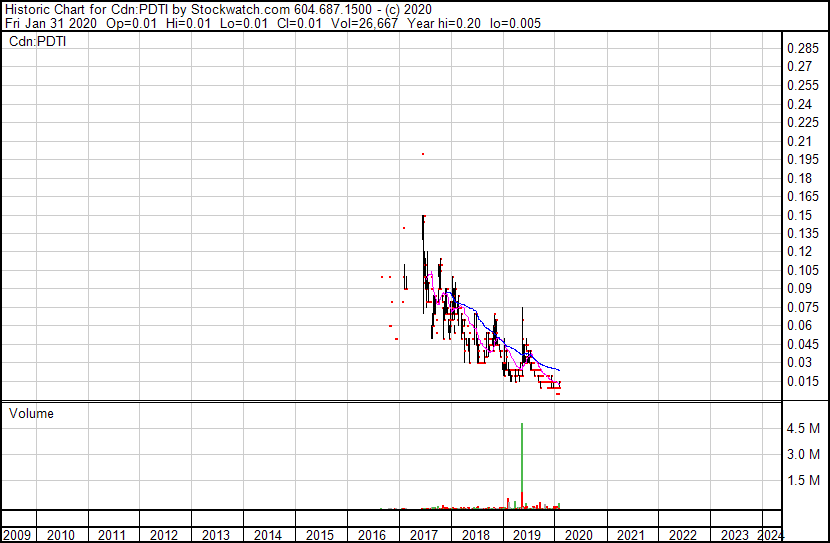
Task: Click the 2016 year label on time axis
Action: point(372,535)
